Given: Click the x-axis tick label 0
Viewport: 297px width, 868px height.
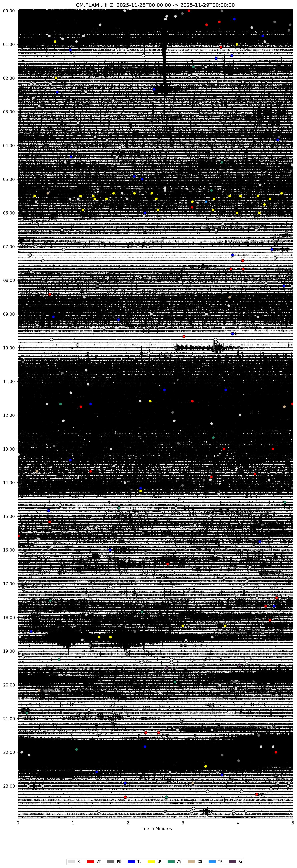Looking at the screenshot, I should click(18, 822).
